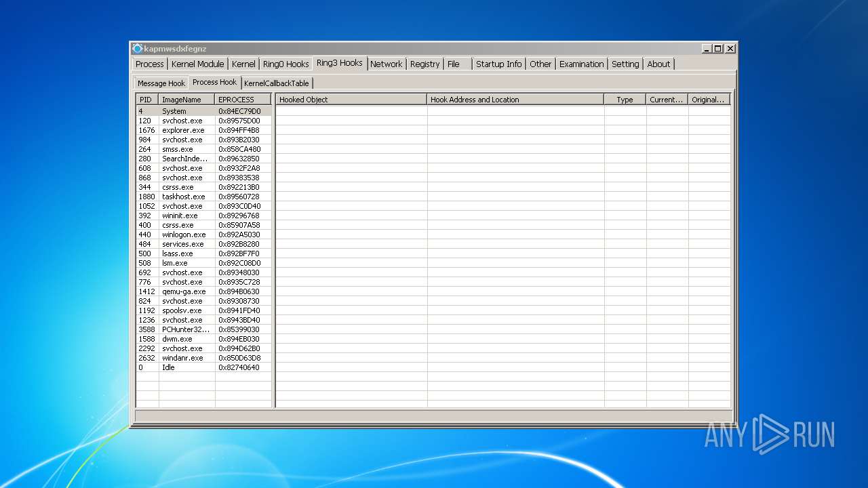Click EPROCESS value 0x894D62B0
This screenshot has width=868, height=488.
pos(239,348)
